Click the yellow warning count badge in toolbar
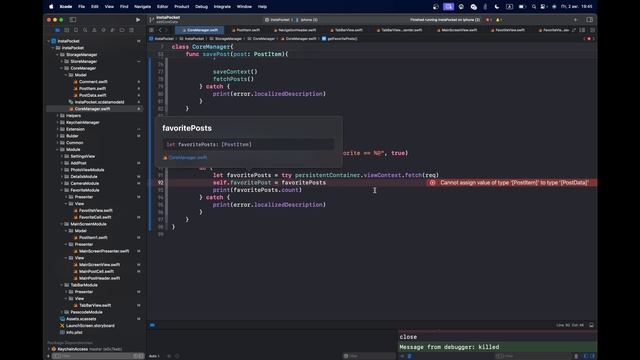The image size is (640, 360). 499,20
